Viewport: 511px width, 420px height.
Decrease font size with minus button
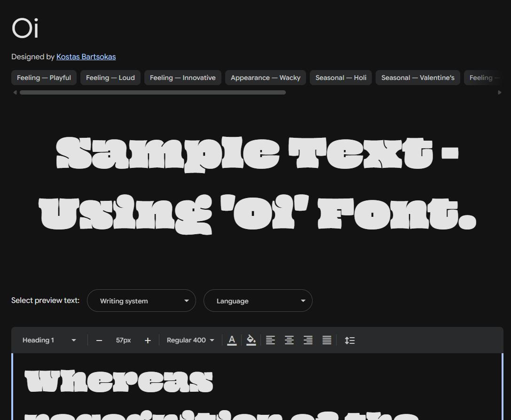click(99, 341)
